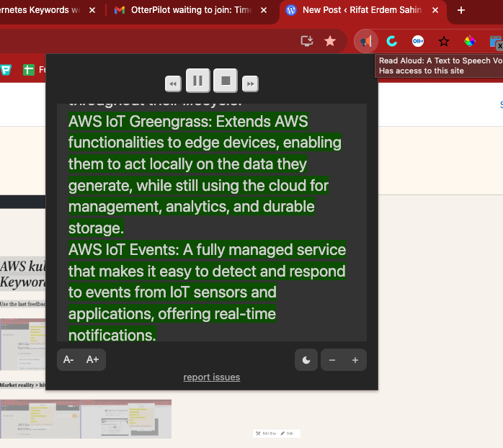
Task: Click the install app icon in address bar
Action: 307,41
